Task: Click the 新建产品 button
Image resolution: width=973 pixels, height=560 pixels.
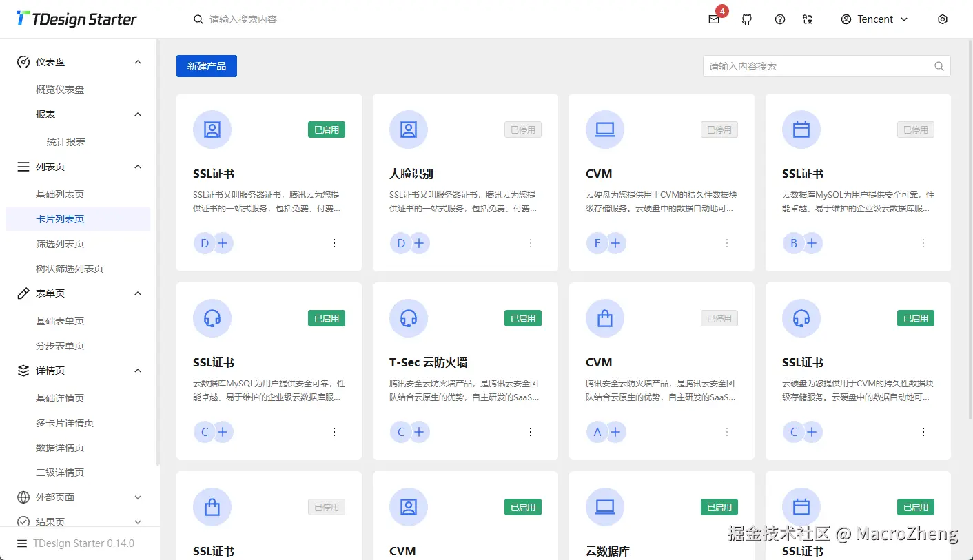Action: click(207, 66)
